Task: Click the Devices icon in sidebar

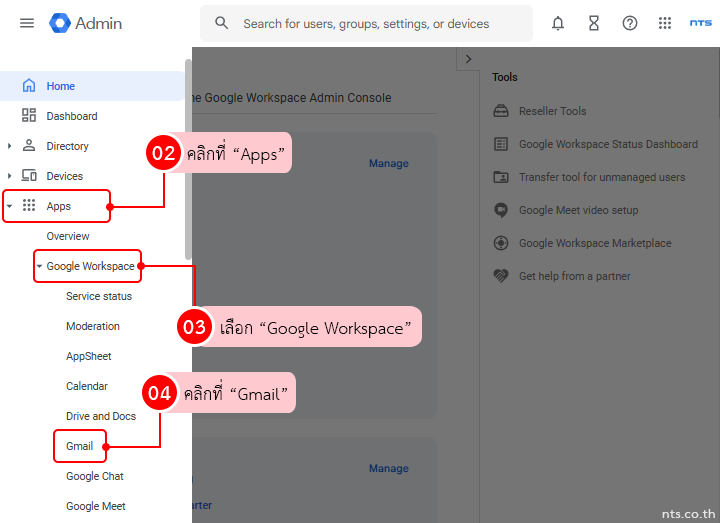Action: coord(29,175)
